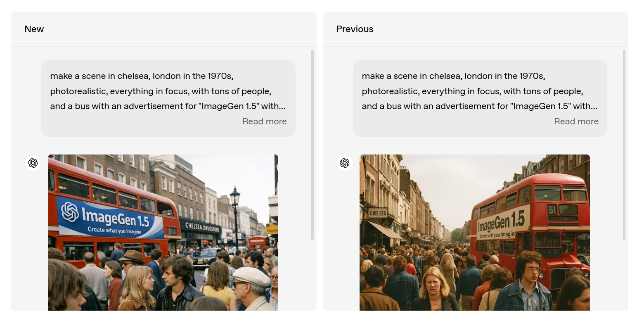
Task: Click the Chelsea Drugstore sign in image
Action: pos(202,226)
